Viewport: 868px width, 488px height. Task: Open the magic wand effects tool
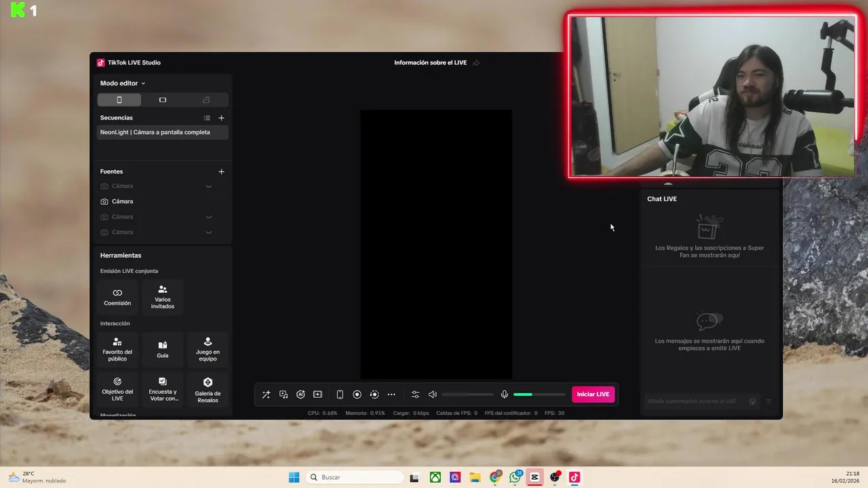click(x=266, y=394)
